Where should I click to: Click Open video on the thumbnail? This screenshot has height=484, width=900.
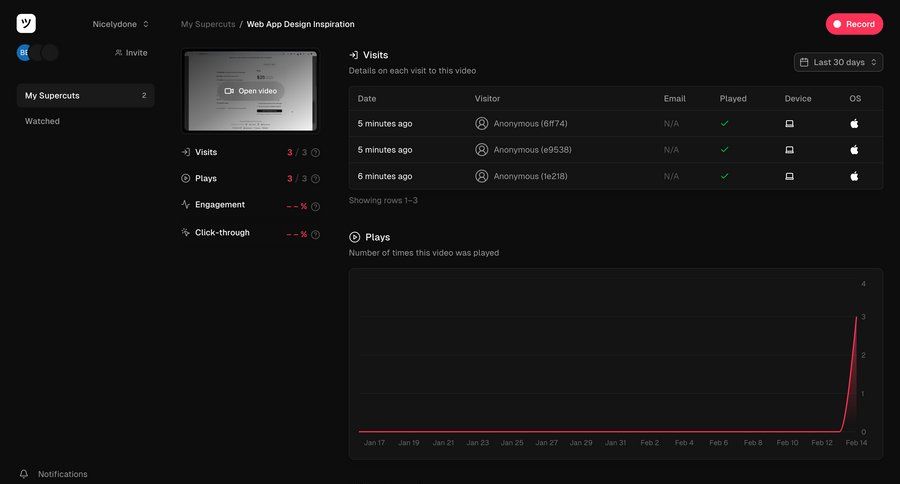coord(250,91)
